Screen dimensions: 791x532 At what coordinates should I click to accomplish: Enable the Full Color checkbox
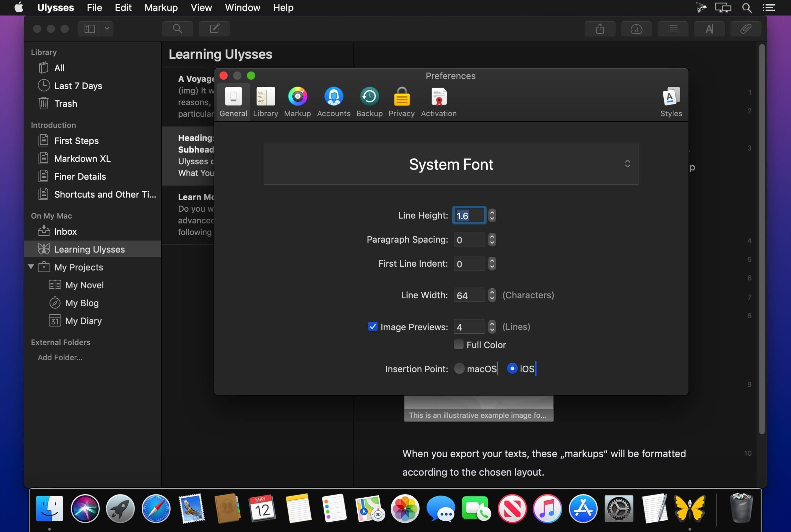(459, 344)
